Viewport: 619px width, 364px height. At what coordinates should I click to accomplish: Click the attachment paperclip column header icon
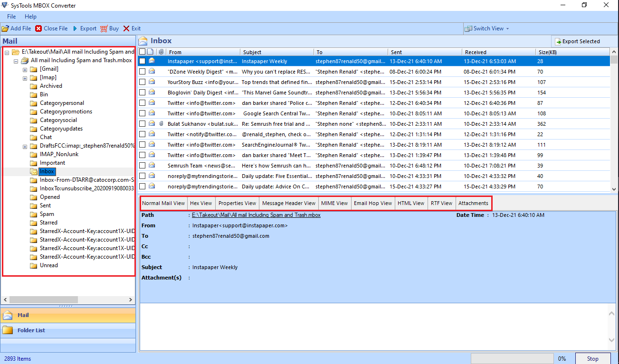[162, 52]
